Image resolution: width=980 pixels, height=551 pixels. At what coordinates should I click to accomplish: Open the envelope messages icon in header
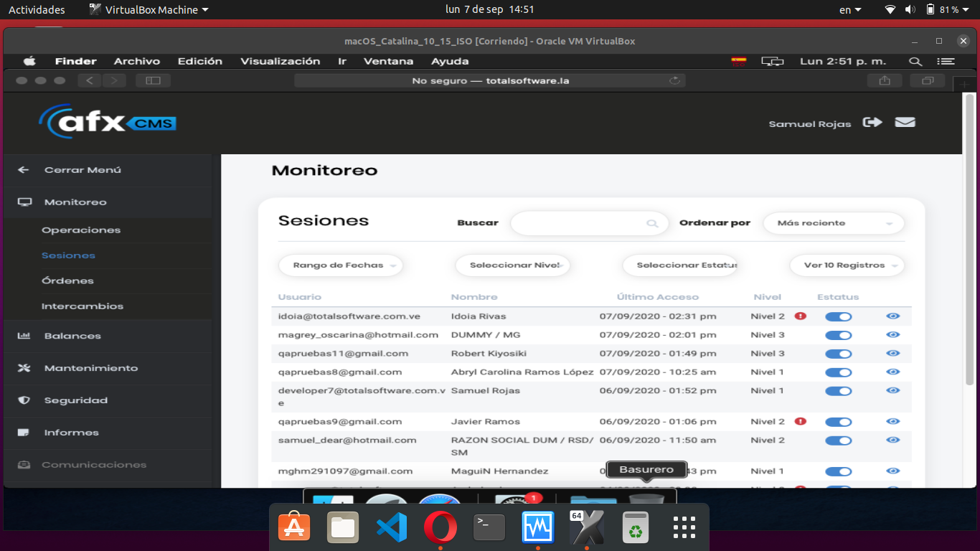(x=905, y=123)
